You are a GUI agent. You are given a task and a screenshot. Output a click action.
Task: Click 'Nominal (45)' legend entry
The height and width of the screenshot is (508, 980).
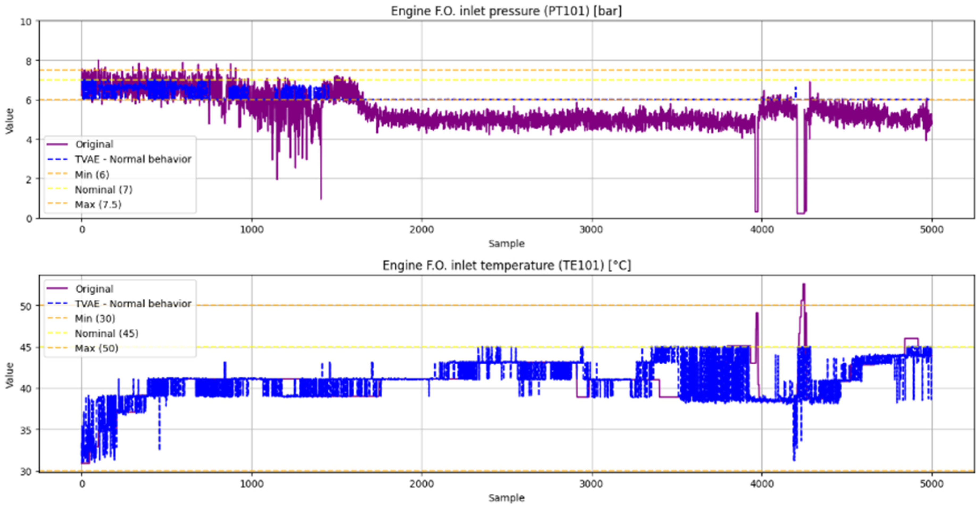click(x=106, y=334)
